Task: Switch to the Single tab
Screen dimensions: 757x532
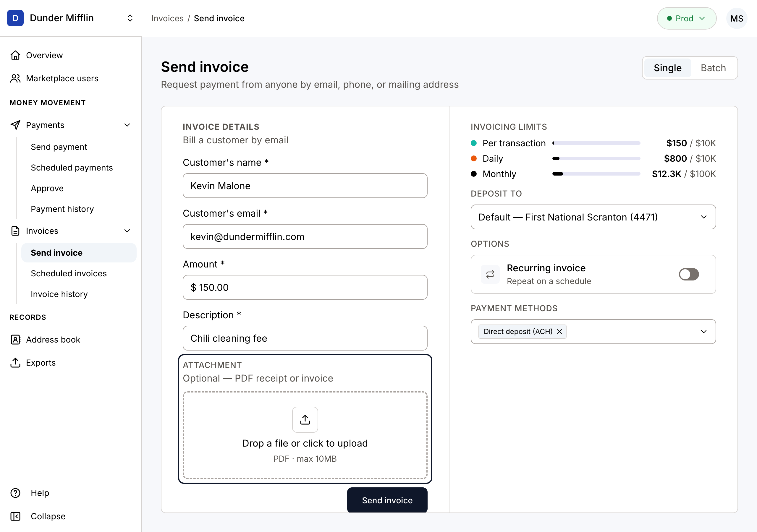Action: [x=667, y=68]
